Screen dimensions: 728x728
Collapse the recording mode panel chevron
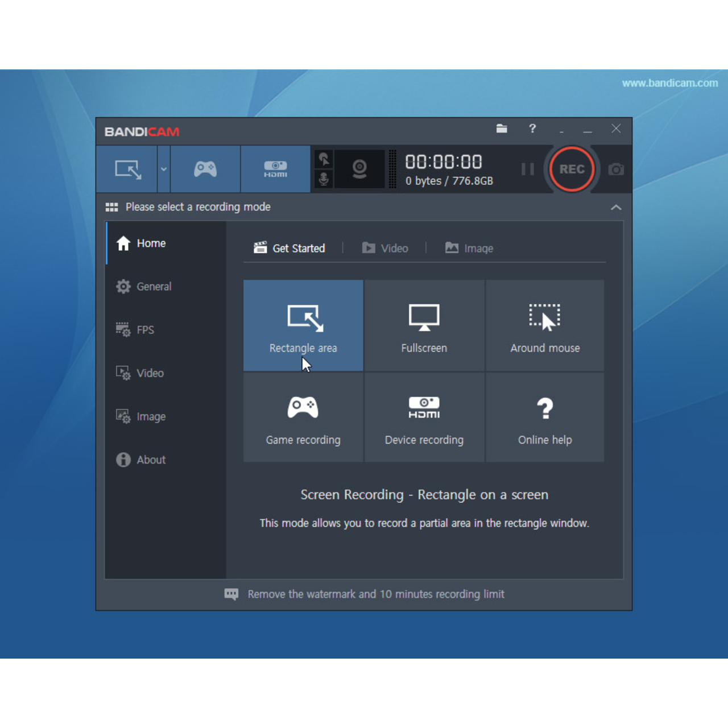point(616,208)
